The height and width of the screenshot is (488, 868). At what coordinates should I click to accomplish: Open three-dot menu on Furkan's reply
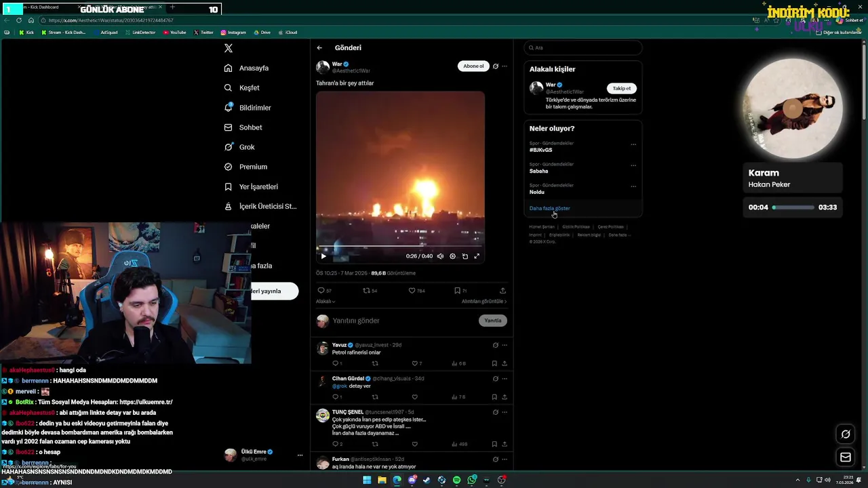click(x=505, y=459)
